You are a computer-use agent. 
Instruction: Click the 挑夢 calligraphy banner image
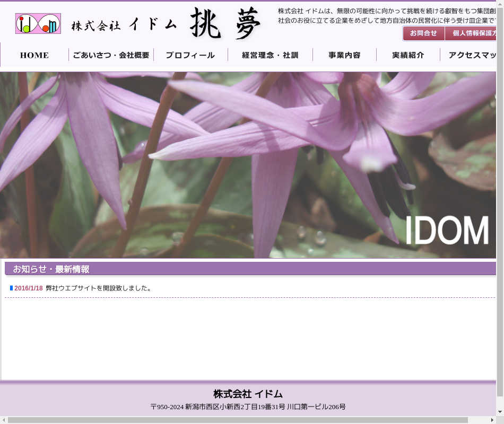[x=225, y=24]
